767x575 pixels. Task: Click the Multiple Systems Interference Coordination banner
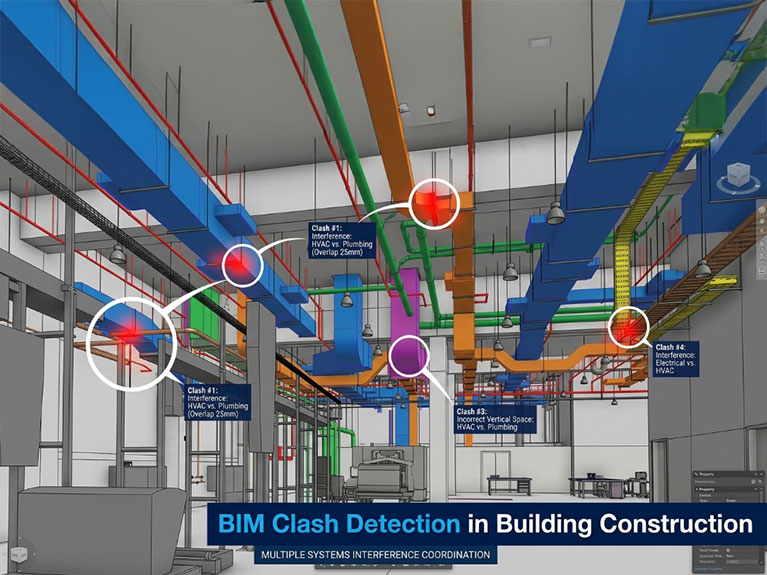(x=376, y=555)
